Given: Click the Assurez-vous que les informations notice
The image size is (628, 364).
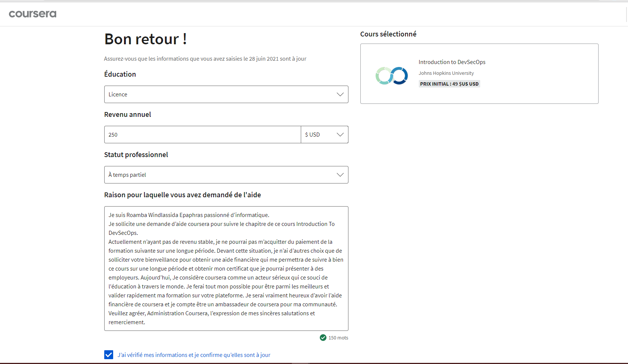Looking at the screenshot, I should pyautogui.click(x=205, y=59).
